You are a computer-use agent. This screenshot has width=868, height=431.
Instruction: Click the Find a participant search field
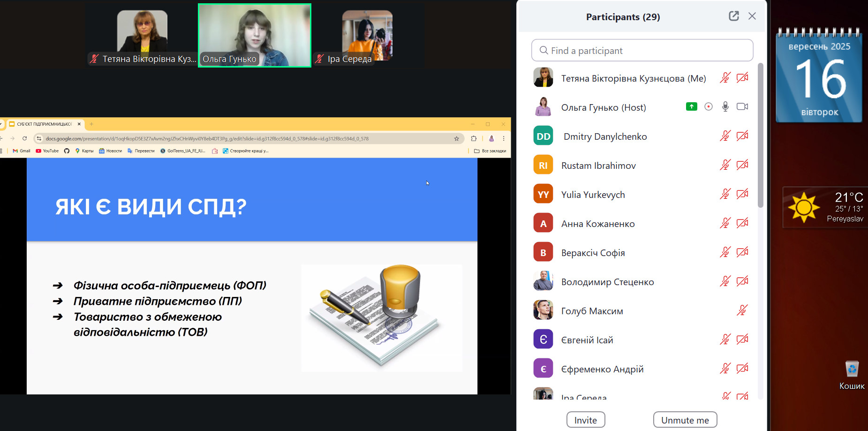click(642, 51)
